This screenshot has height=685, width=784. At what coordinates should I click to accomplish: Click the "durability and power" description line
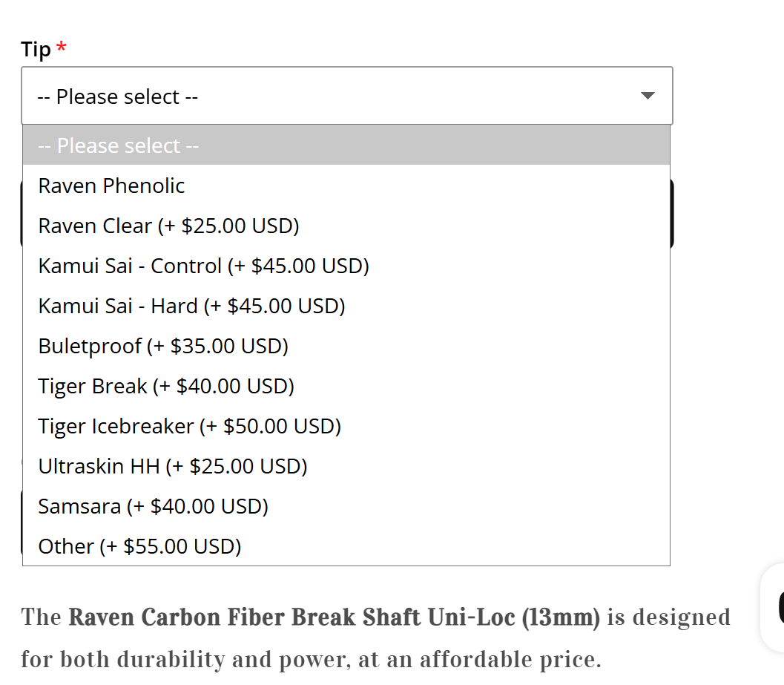tap(312, 659)
